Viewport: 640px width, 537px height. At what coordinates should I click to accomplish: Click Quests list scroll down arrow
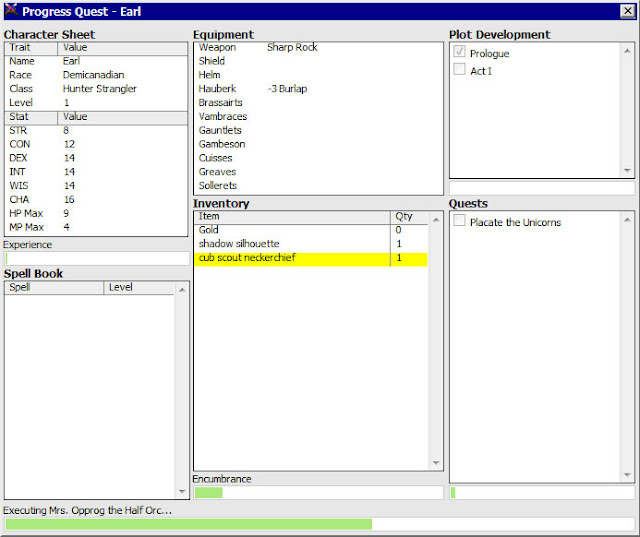627,475
